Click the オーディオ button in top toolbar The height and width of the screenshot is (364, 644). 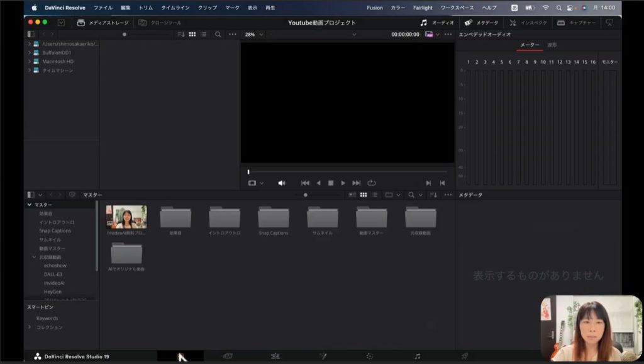pyautogui.click(x=437, y=23)
